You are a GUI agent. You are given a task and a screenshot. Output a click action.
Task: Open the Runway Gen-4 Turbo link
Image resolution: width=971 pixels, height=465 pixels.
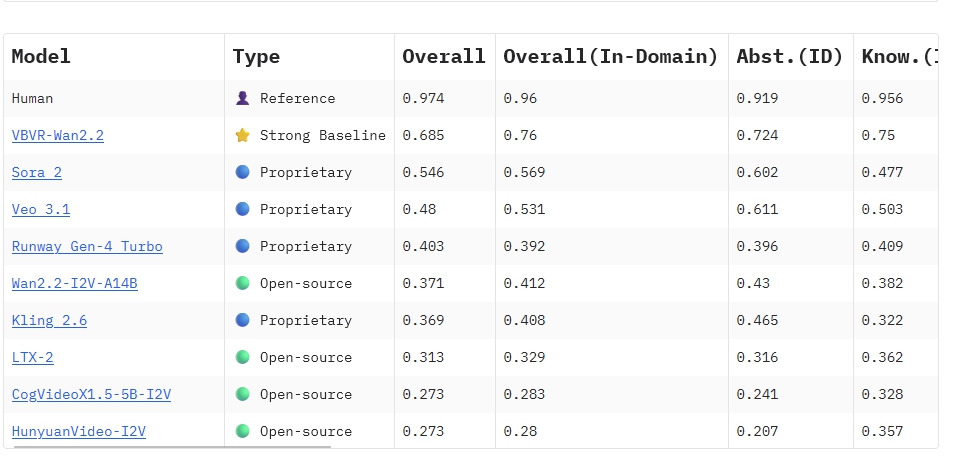87,246
